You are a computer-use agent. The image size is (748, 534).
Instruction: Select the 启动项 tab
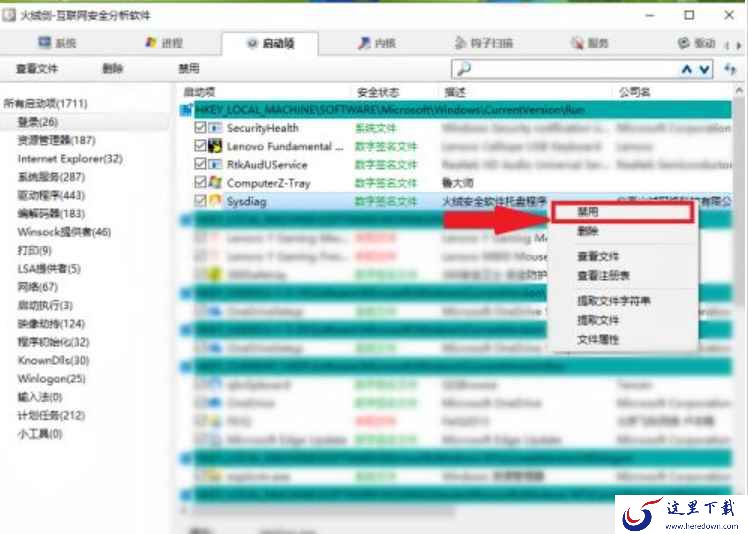click(270, 43)
